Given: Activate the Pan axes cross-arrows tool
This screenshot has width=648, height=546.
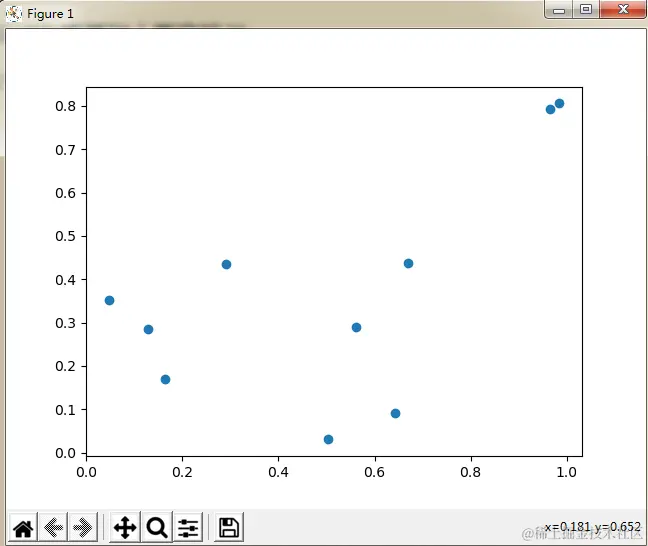Looking at the screenshot, I should coord(125,527).
